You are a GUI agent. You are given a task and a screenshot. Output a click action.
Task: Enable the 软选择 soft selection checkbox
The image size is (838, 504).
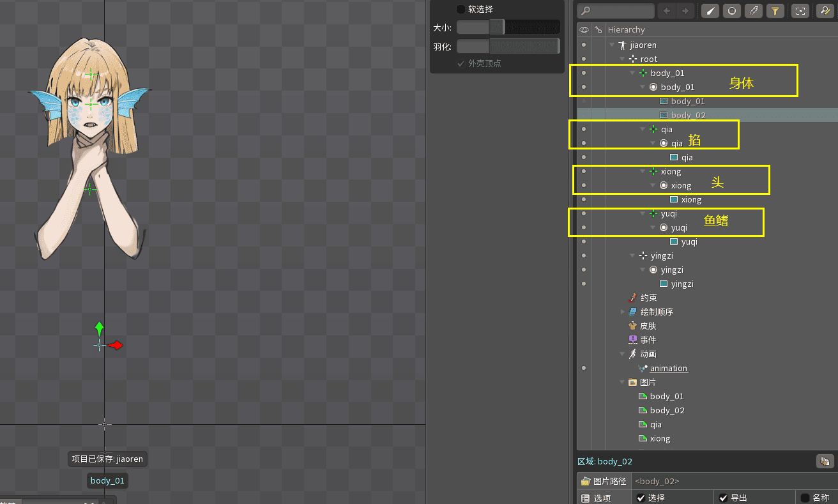click(x=461, y=9)
